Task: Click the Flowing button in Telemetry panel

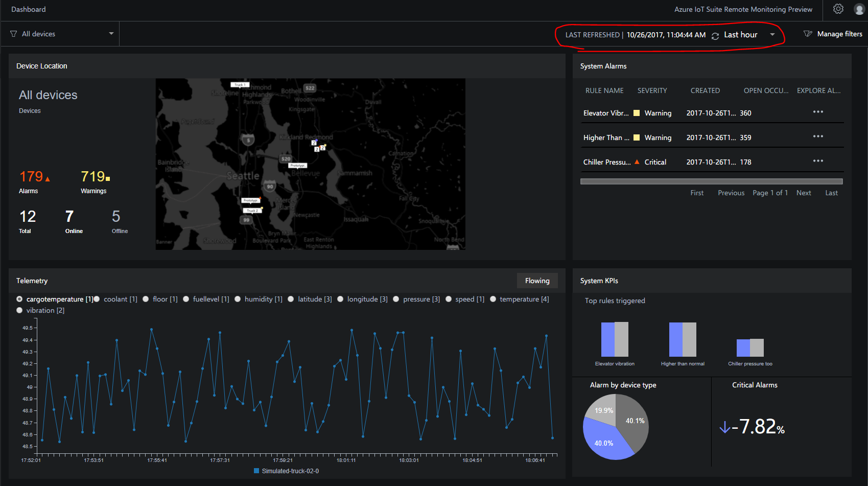Action: [x=537, y=281]
